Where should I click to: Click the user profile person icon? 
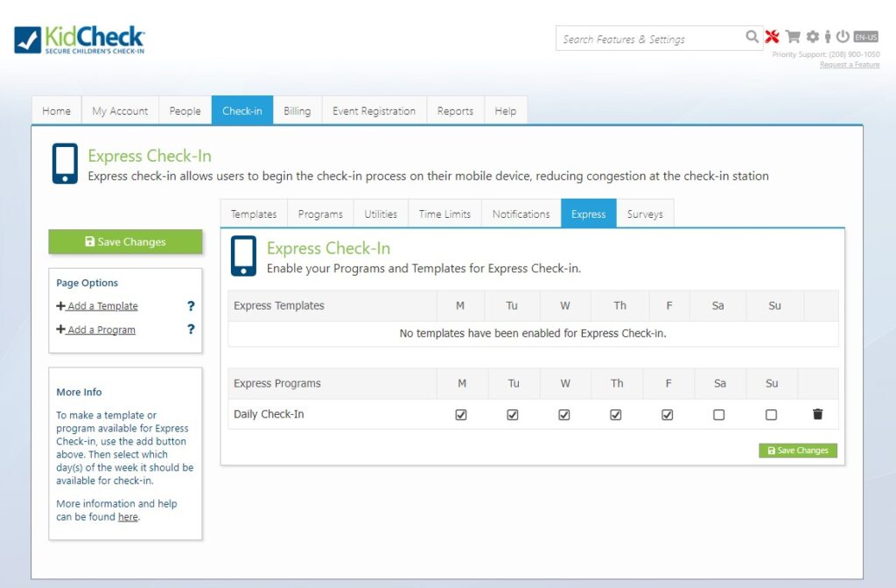(x=827, y=37)
